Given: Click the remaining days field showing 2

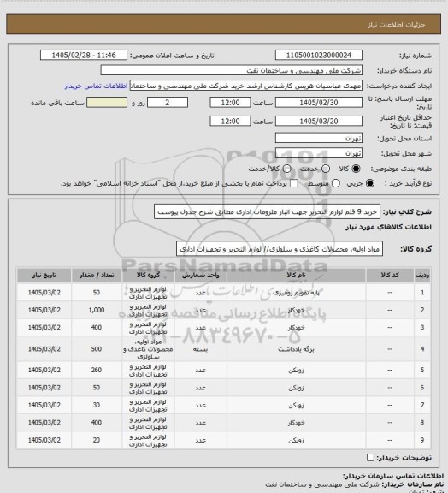Looking at the screenshot, I should click(168, 103).
